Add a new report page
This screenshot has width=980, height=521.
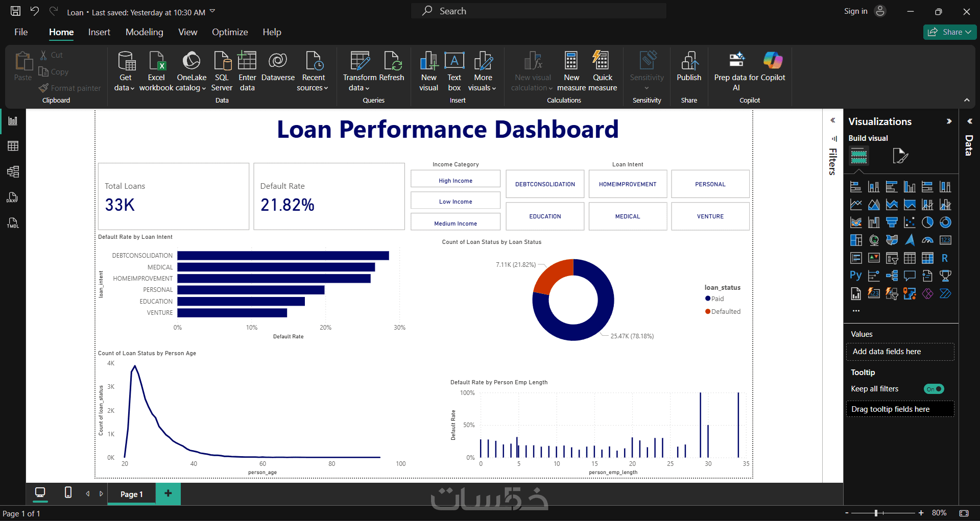pos(168,493)
